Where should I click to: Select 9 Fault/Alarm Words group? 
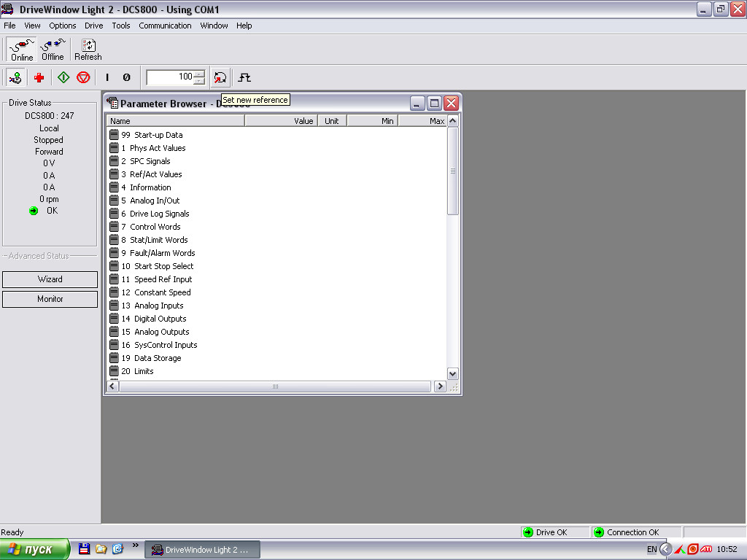(x=152, y=253)
